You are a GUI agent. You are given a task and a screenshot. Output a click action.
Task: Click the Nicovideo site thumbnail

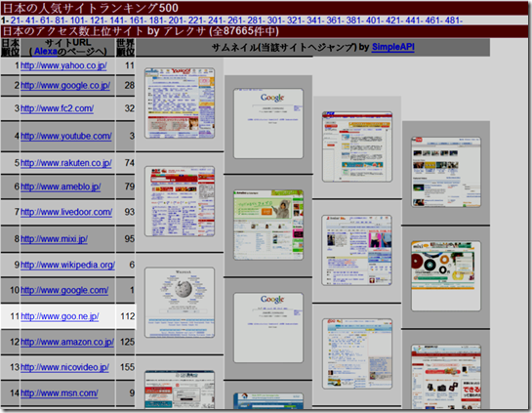point(180,390)
